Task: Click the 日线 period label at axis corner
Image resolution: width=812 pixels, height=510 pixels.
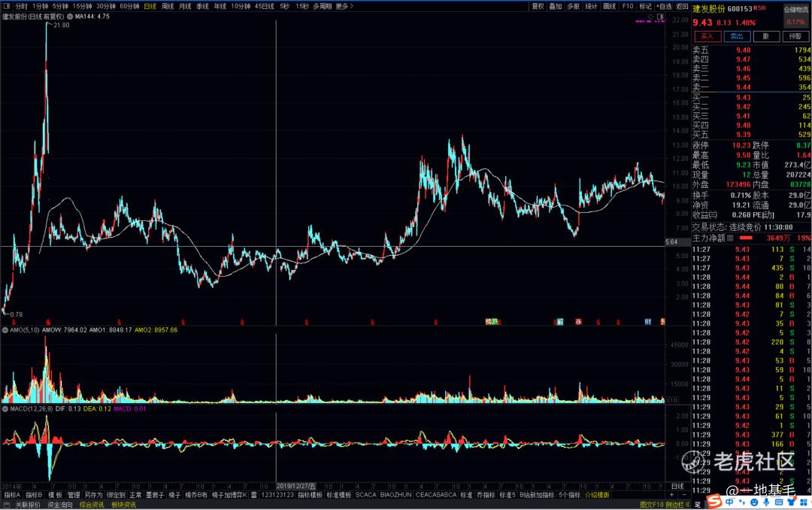Action: click(x=677, y=487)
